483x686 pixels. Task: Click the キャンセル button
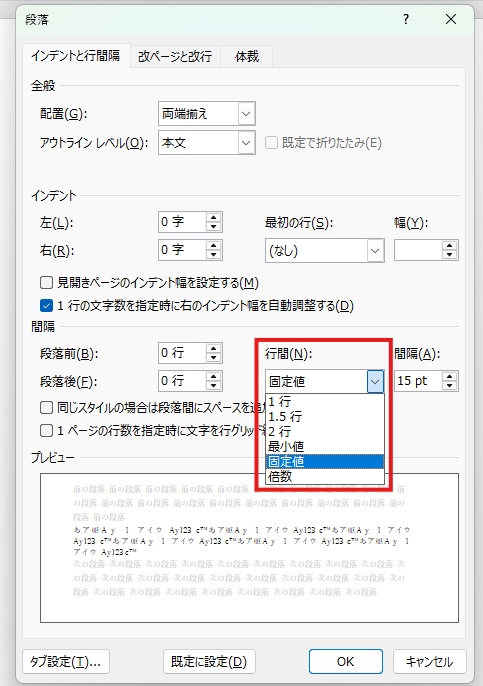point(430,662)
